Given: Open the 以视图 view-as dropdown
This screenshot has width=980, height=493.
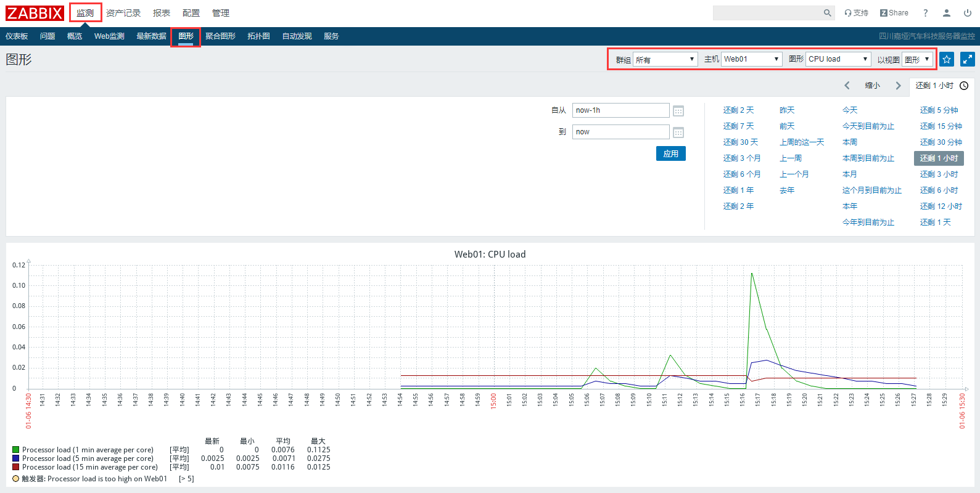Looking at the screenshot, I should 917,59.
